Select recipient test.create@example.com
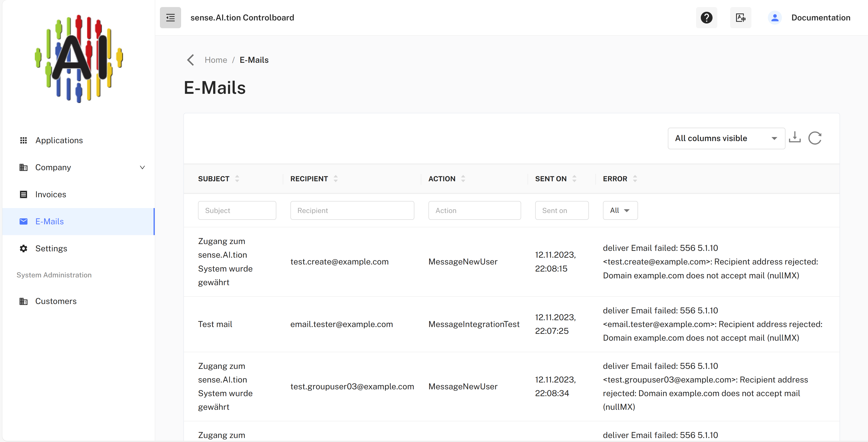The width and height of the screenshot is (868, 442). 339,262
